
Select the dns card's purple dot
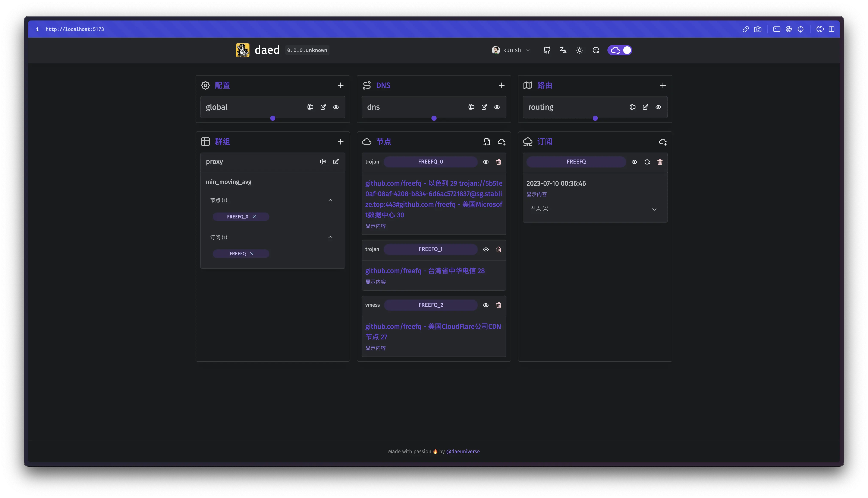(x=434, y=118)
